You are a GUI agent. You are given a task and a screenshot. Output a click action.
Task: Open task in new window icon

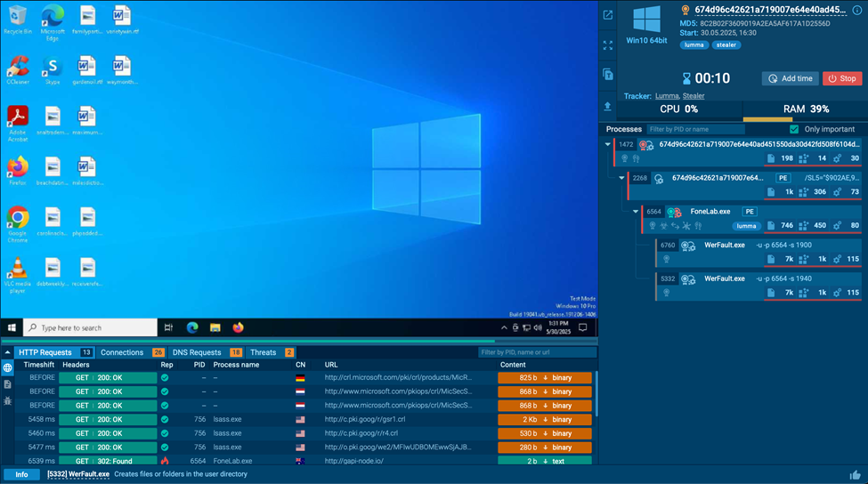coord(608,15)
